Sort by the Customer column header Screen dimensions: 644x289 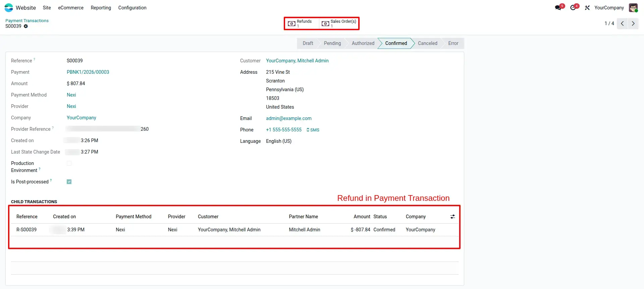click(208, 217)
